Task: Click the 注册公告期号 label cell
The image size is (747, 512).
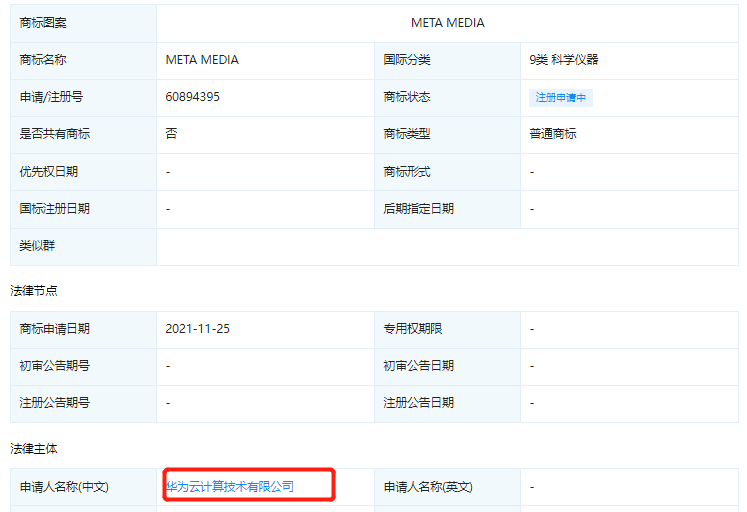Action: pos(83,404)
